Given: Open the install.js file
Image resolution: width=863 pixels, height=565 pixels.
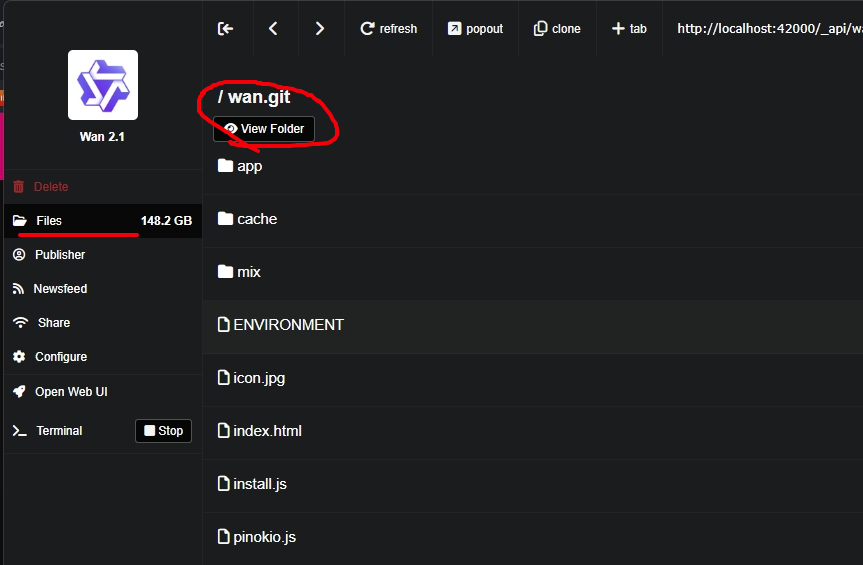Looking at the screenshot, I should click(259, 484).
